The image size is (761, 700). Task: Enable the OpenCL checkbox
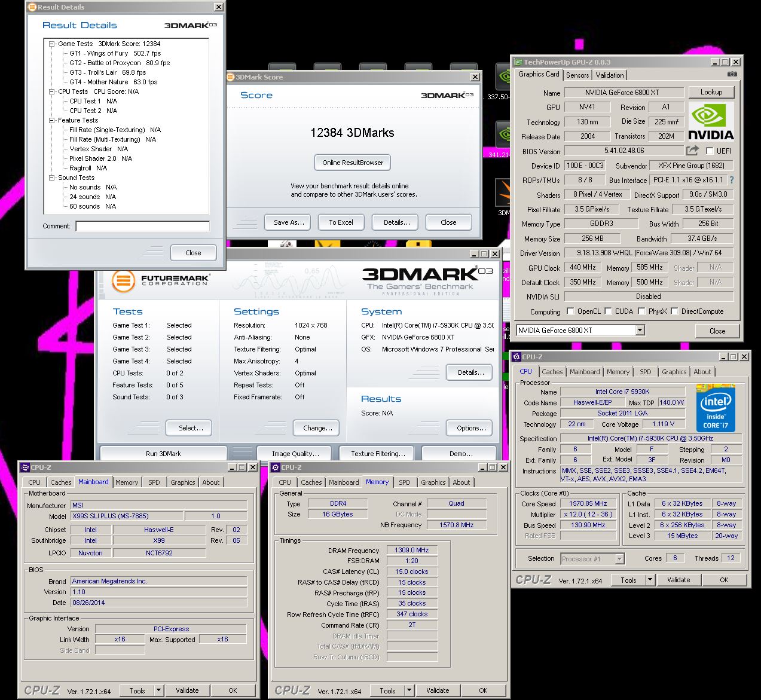[x=570, y=311]
